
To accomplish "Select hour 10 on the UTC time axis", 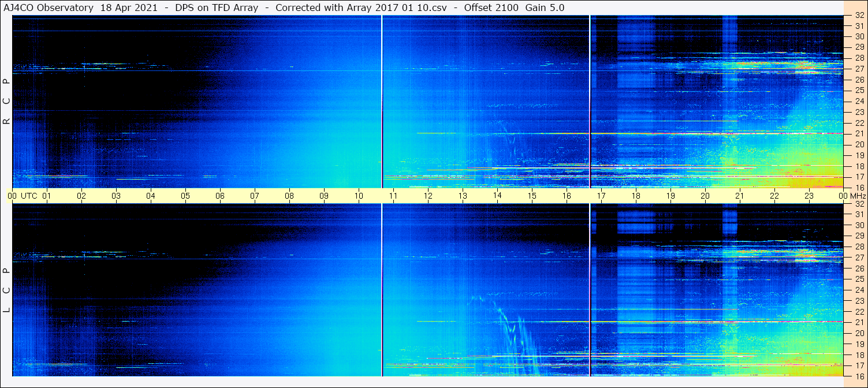I will (x=359, y=196).
